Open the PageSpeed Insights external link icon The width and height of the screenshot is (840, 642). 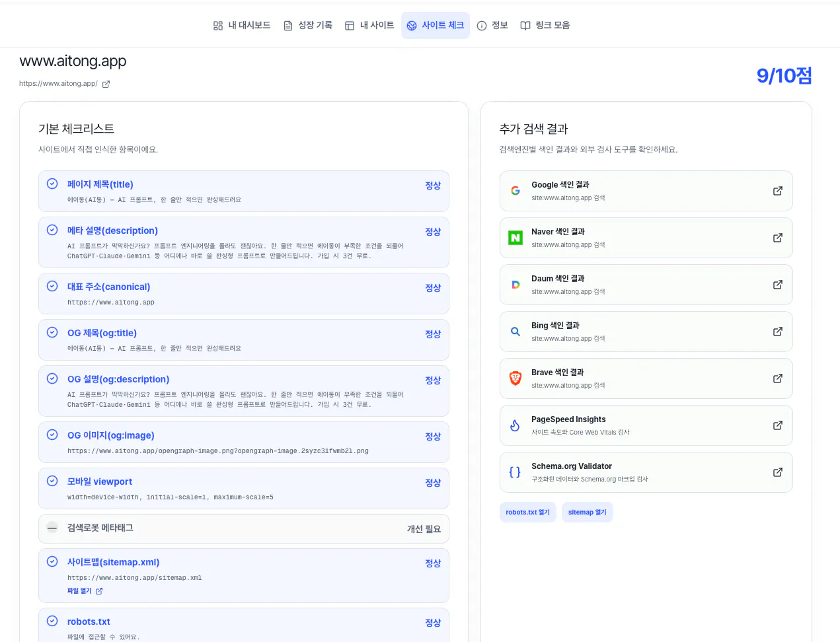[x=778, y=425]
